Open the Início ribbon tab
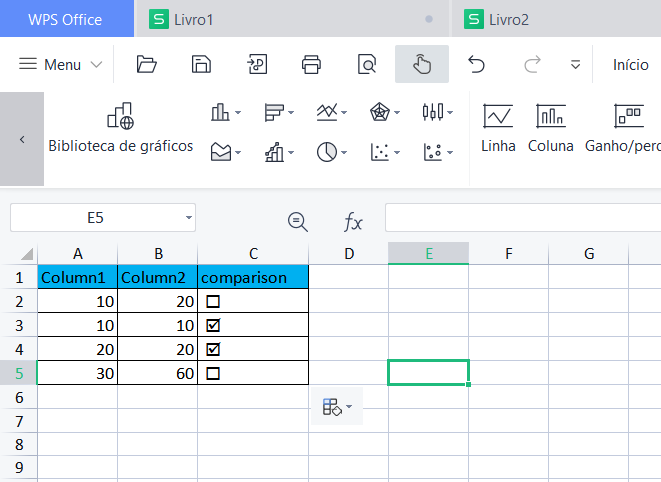This screenshot has height=482, width=661. [631, 65]
